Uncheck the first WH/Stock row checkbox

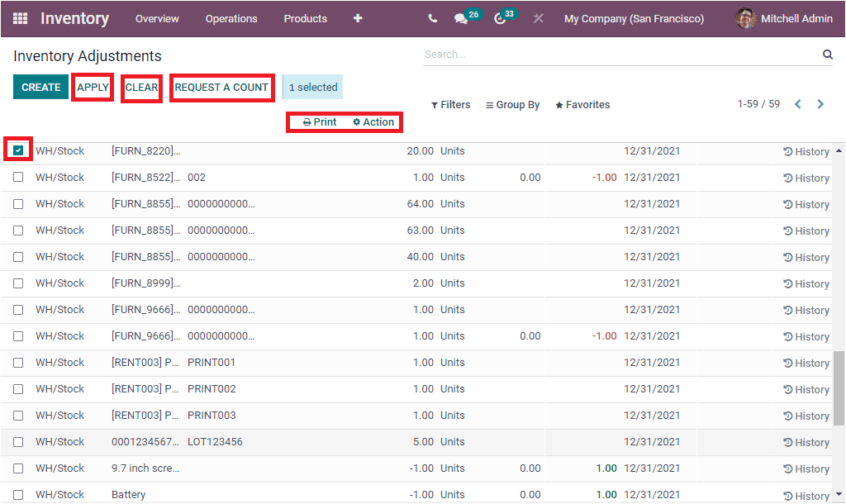(x=18, y=150)
